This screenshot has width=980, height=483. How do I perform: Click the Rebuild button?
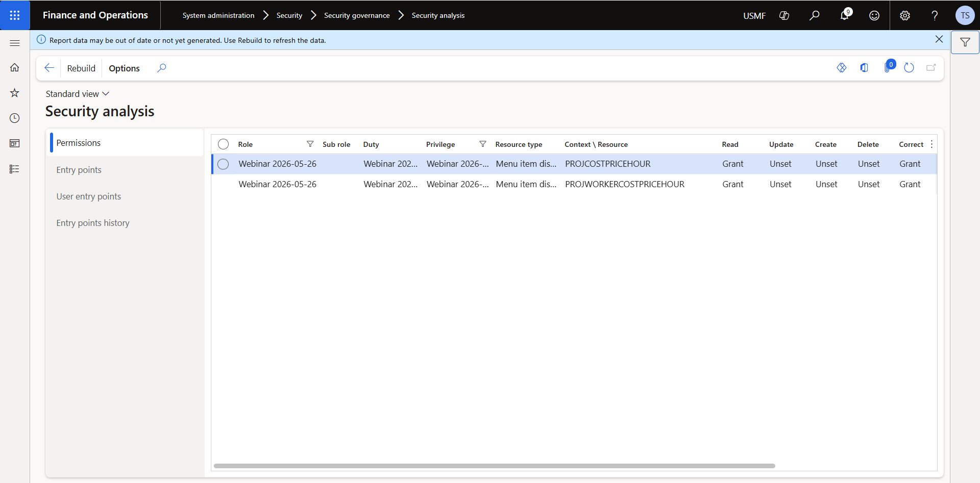pyautogui.click(x=81, y=68)
